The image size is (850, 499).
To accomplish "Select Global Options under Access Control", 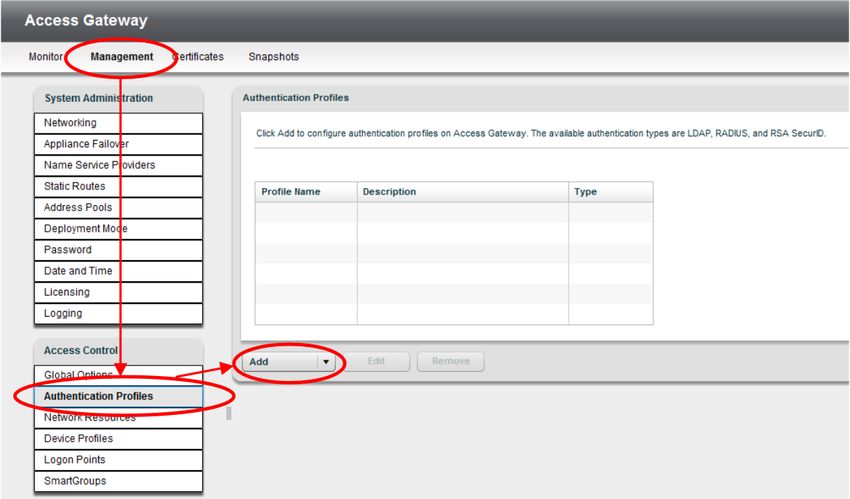I will [x=118, y=375].
